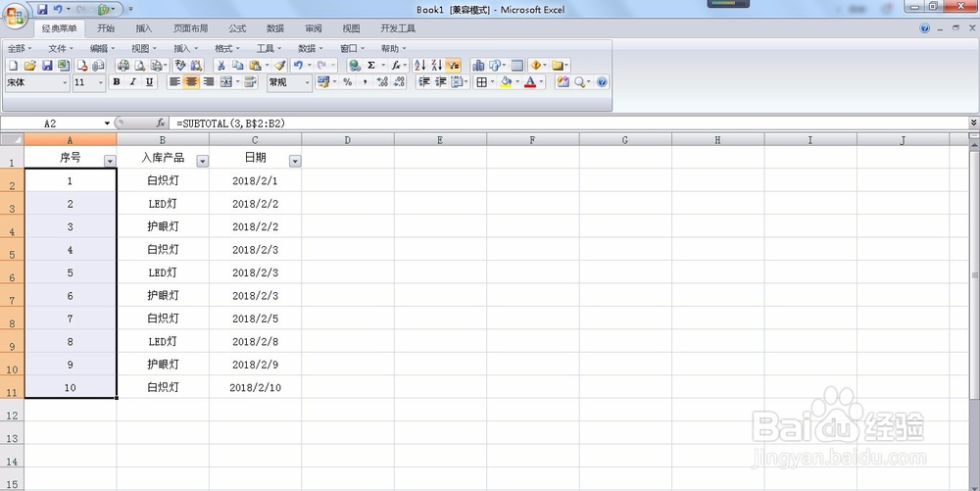Select column D header
Image resolution: width=980 pixels, height=491 pixels.
pos(348,139)
